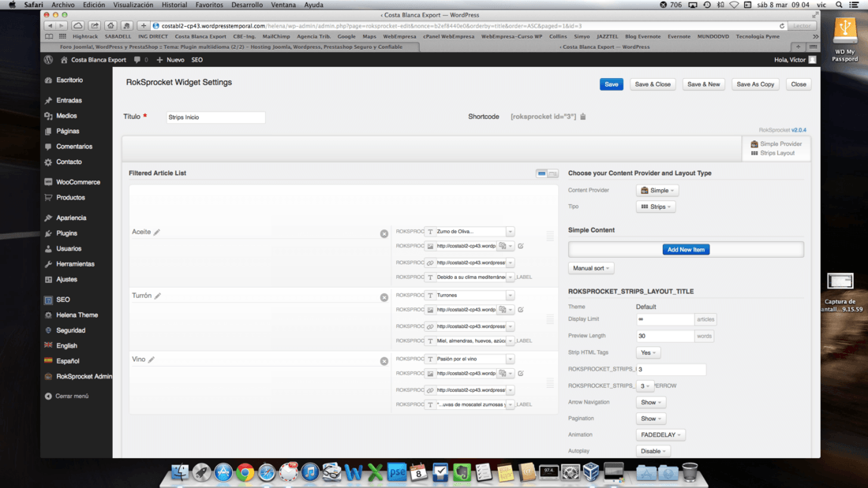
Task: Open the Autoplay Disable dropdown
Action: point(653,451)
